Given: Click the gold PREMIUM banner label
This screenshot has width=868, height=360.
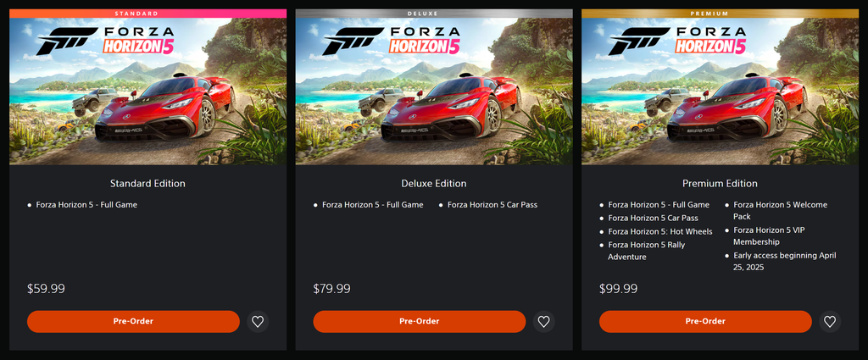Looking at the screenshot, I should click(720, 14).
